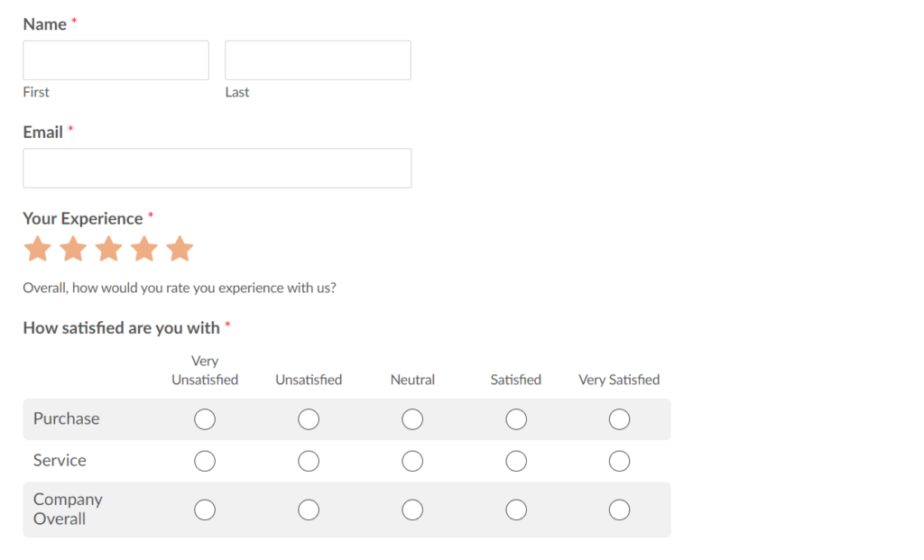This screenshot has height=560, width=924.
Task: Select Very Satisfied for Service
Action: coord(619,461)
